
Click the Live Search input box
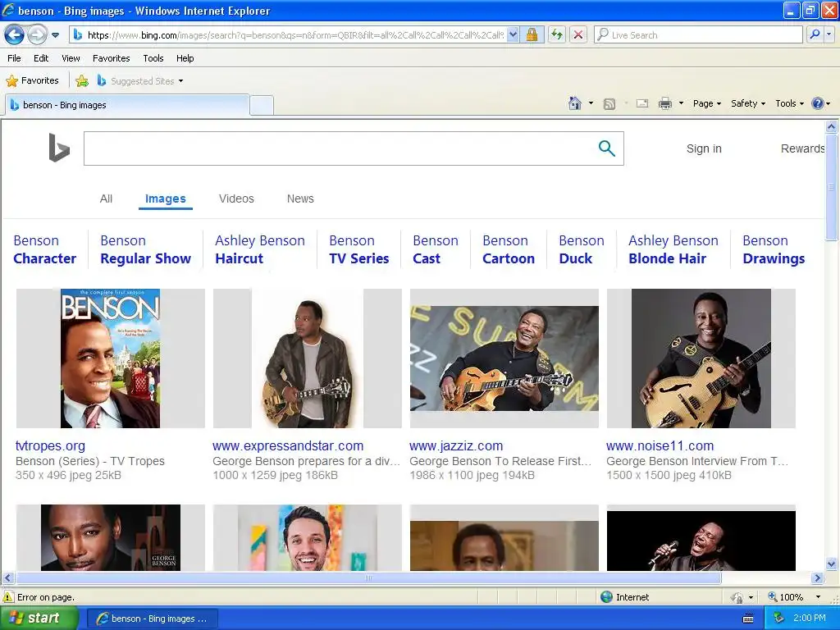click(699, 35)
